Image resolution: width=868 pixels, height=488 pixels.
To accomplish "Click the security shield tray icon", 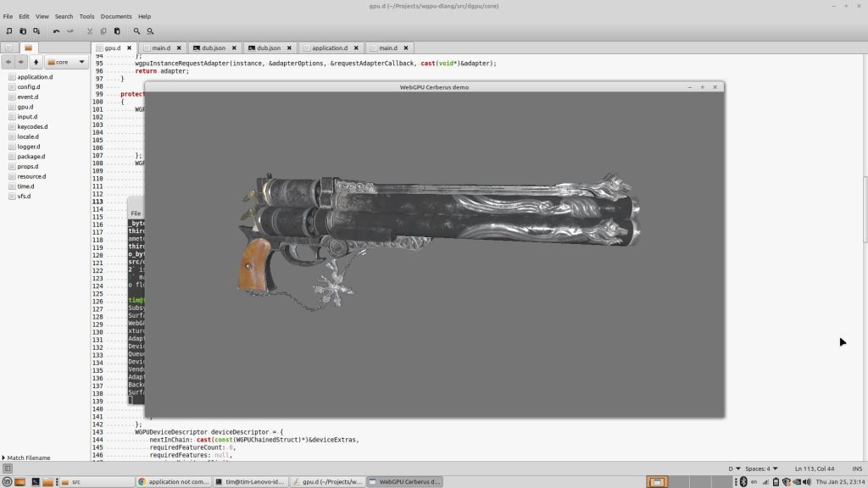I will point(786,482).
